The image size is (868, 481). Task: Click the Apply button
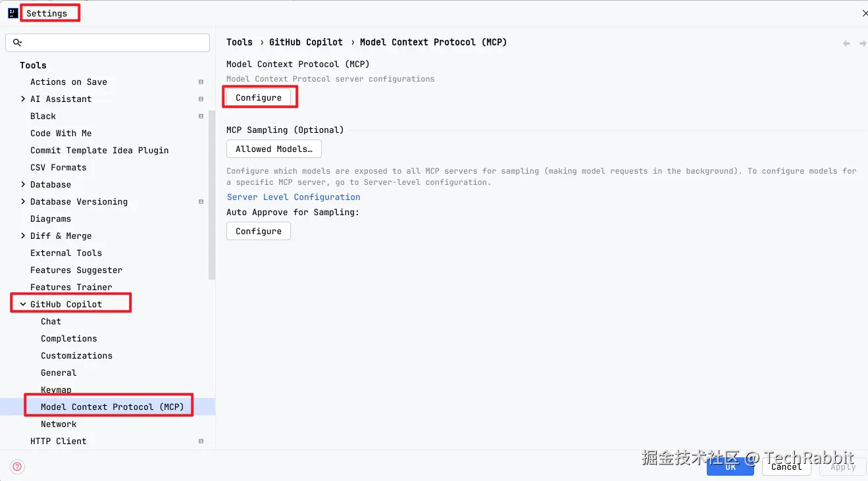[x=843, y=467]
